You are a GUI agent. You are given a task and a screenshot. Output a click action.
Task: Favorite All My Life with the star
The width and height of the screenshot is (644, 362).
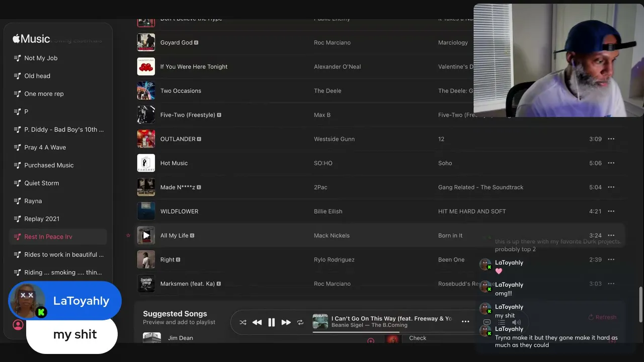tap(128, 235)
